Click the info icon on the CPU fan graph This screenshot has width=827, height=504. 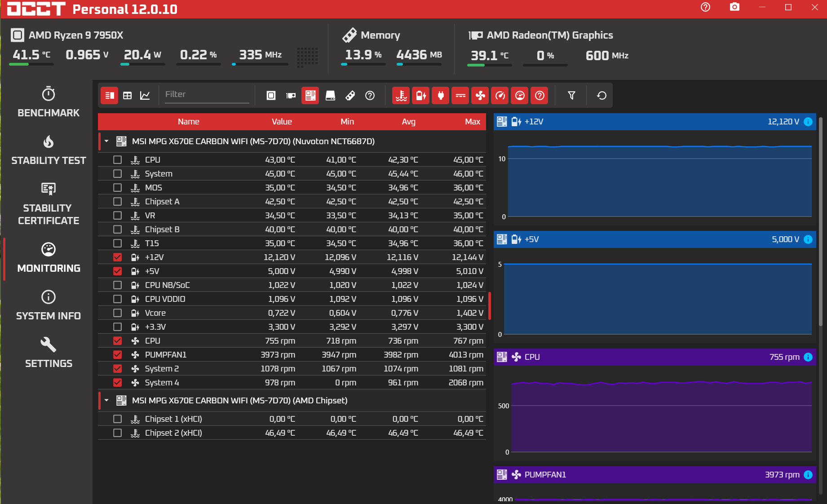click(x=808, y=357)
